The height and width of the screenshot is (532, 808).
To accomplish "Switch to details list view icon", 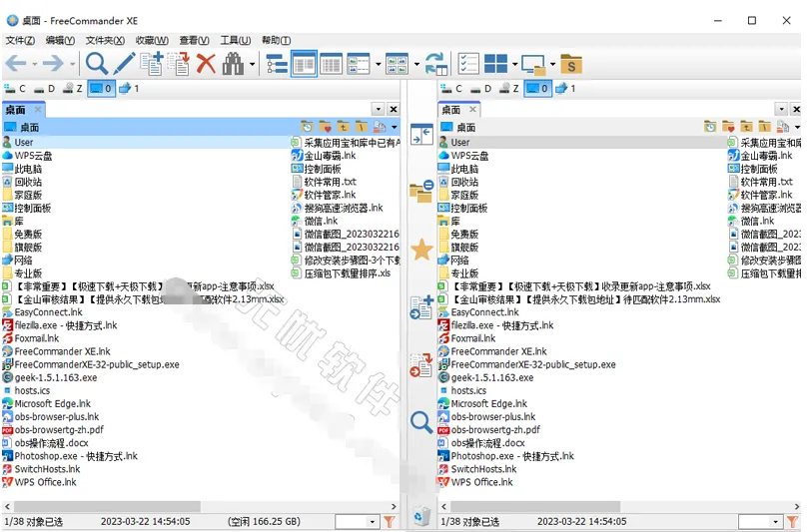I will (331, 64).
